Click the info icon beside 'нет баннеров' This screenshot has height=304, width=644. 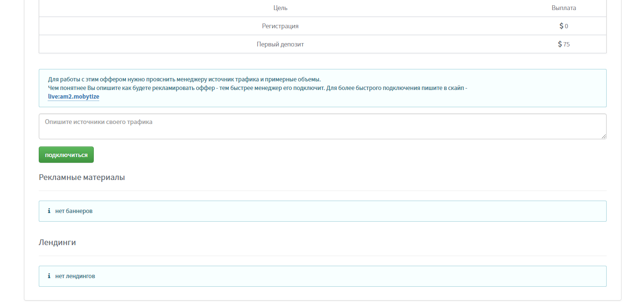pos(49,211)
